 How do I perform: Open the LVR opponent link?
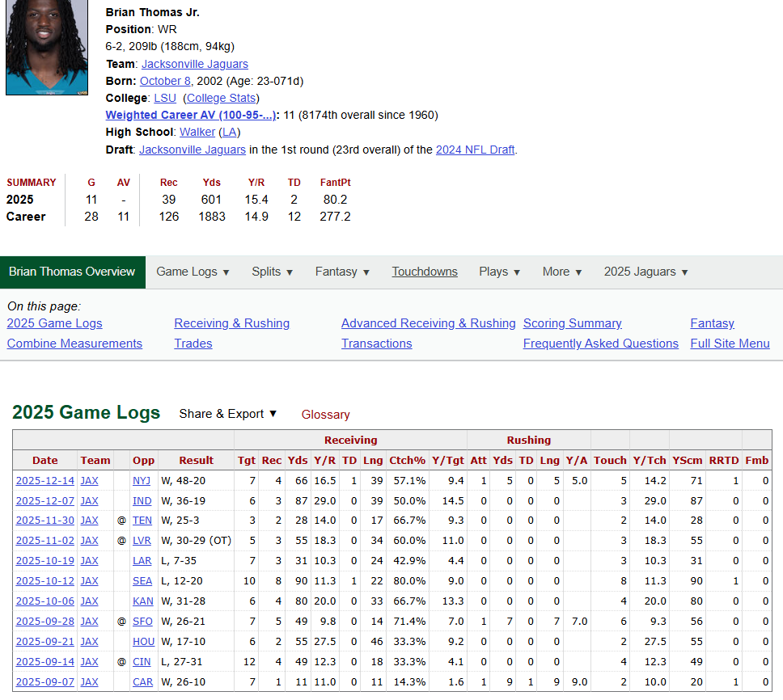[142, 541]
